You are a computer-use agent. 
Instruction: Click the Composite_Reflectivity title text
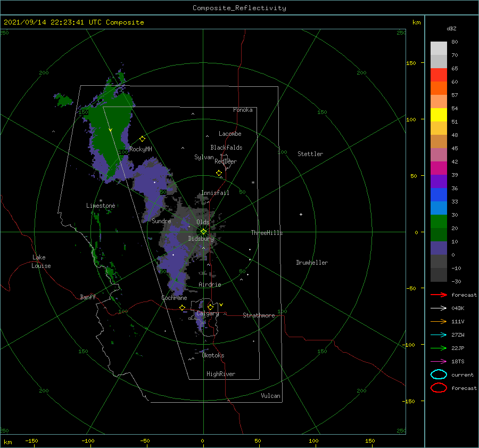coord(240,8)
